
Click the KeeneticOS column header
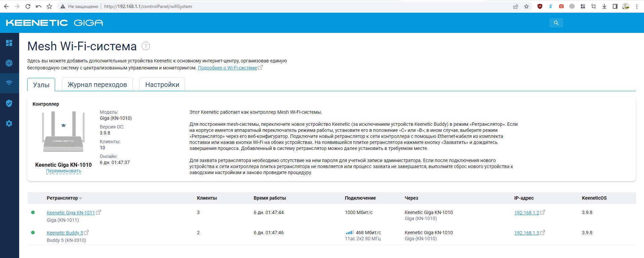coord(594,198)
